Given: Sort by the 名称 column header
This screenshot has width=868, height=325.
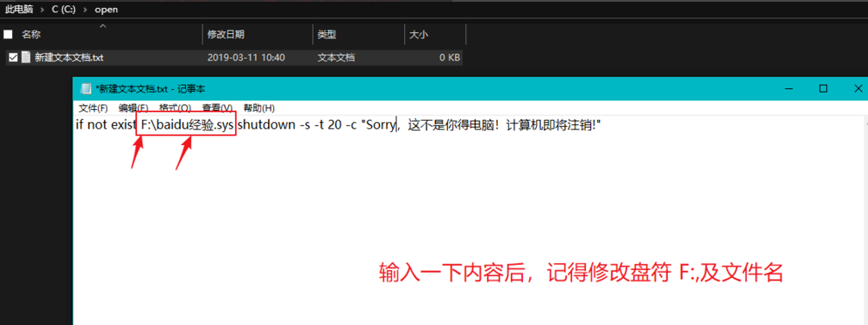Looking at the screenshot, I should coord(31,34).
